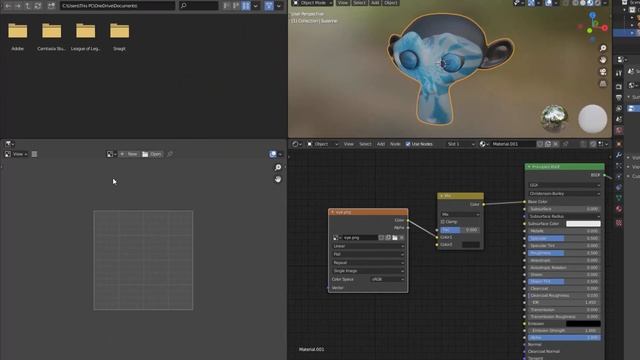Open image file folder icon in texture node

[x=395, y=238]
